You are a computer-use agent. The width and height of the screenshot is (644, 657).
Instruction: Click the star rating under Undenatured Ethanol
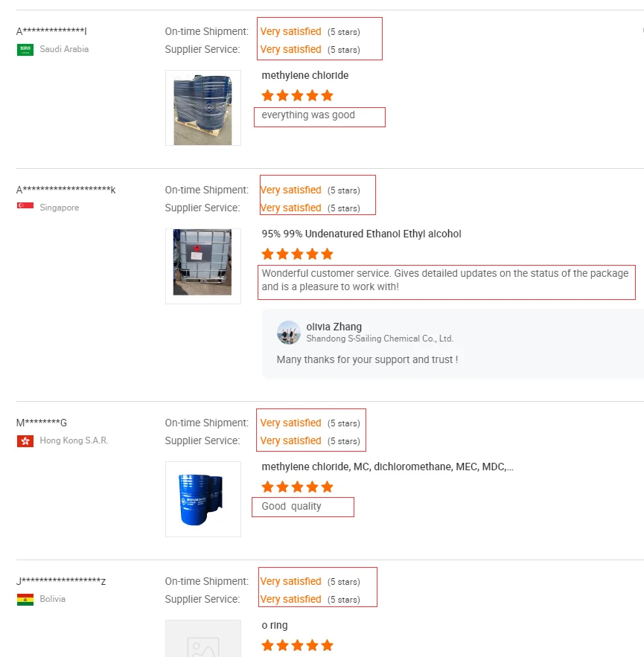click(x=297, y=254)
